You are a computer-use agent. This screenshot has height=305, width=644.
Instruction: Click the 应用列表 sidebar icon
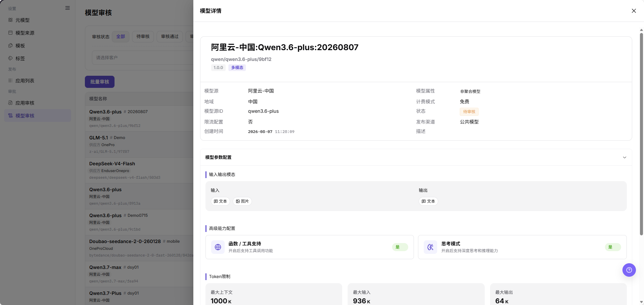pos(10,81)
